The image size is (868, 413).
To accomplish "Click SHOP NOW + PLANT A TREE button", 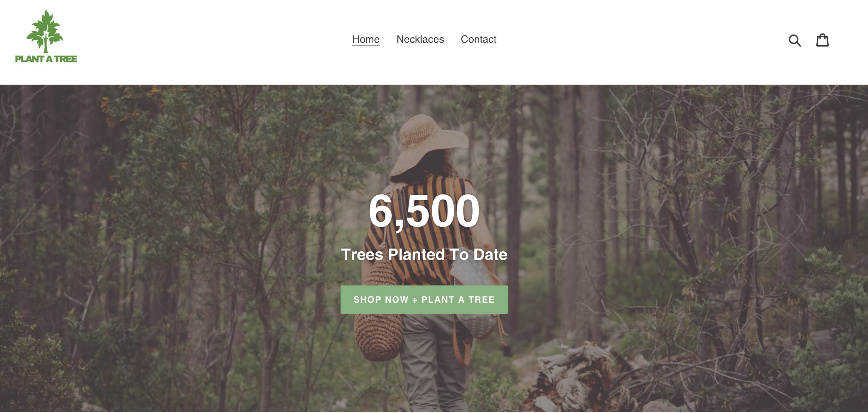I will (x=424, y=300).
